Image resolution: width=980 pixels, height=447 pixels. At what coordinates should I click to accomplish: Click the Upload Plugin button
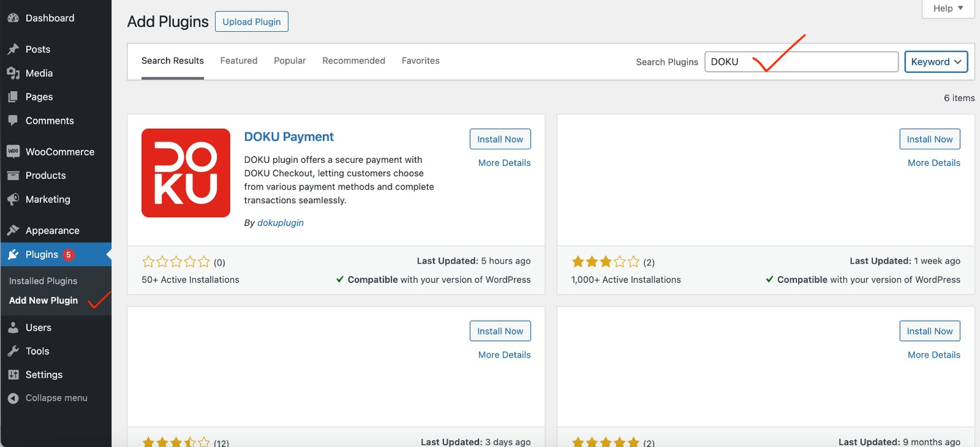[251, 22]
